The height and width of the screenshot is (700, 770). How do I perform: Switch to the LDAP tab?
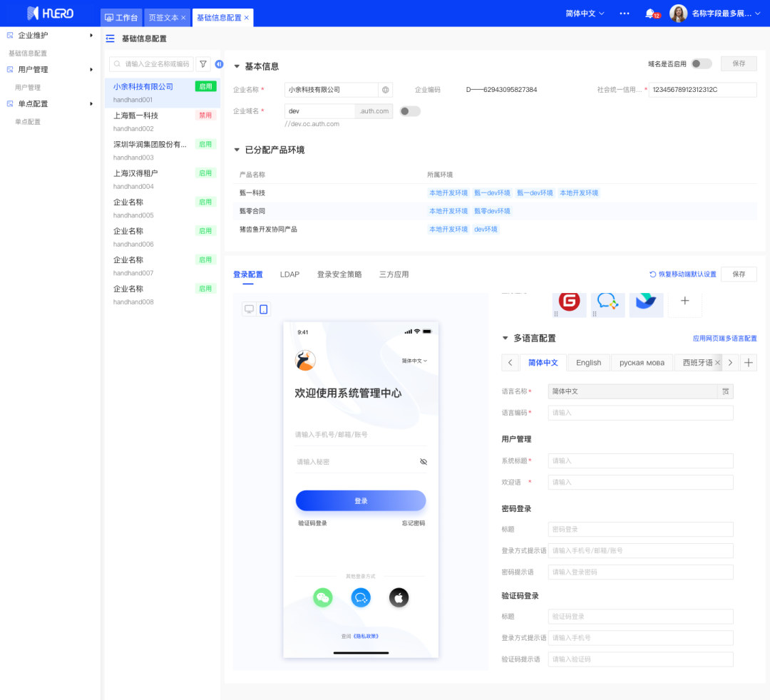tap(289, 274)
